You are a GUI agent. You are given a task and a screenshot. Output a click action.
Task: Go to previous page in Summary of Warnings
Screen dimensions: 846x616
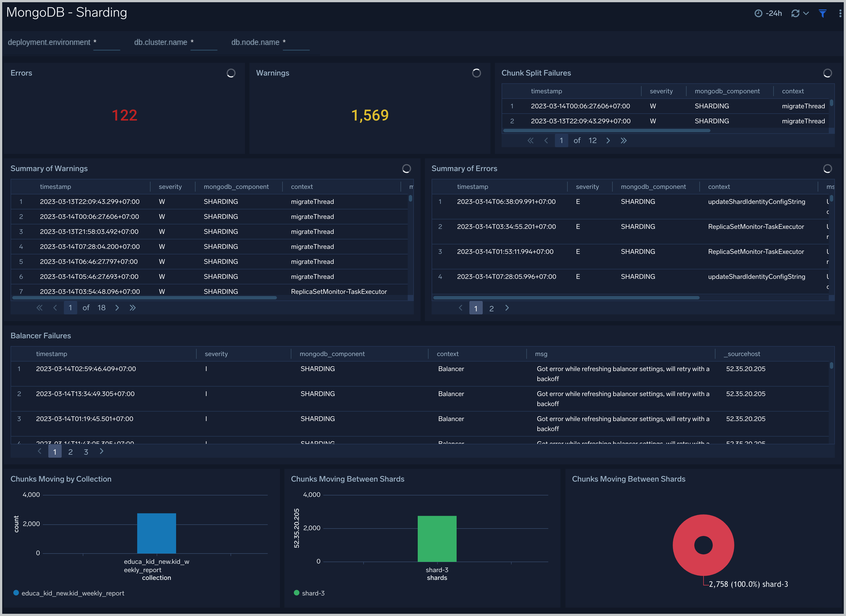pyautogui.click(x=55, y=308)
